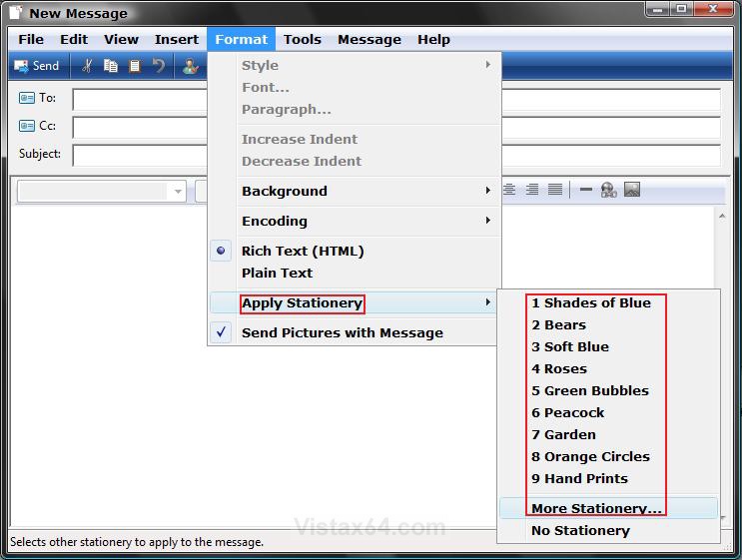Apply 1 Shades of Blue stationery
The image size is (742, 560).
point(608,302)
